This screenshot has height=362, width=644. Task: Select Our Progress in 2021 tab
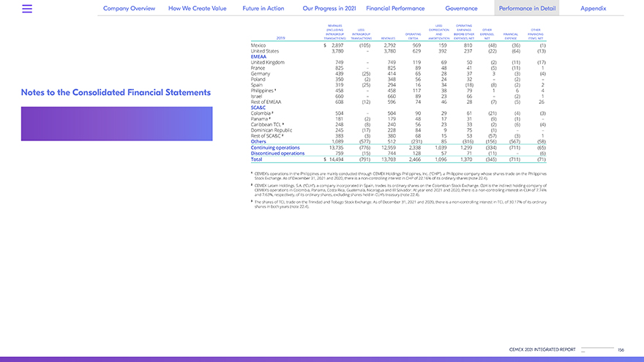tap(329, 9)
